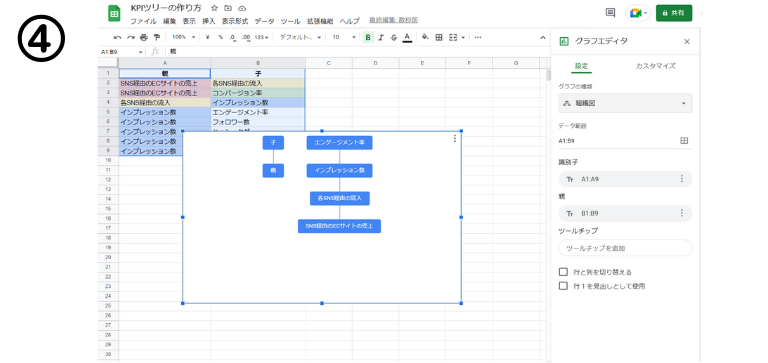Open the 挿入 menu
The height and width of the screenshot is (363, 768).
209,21
